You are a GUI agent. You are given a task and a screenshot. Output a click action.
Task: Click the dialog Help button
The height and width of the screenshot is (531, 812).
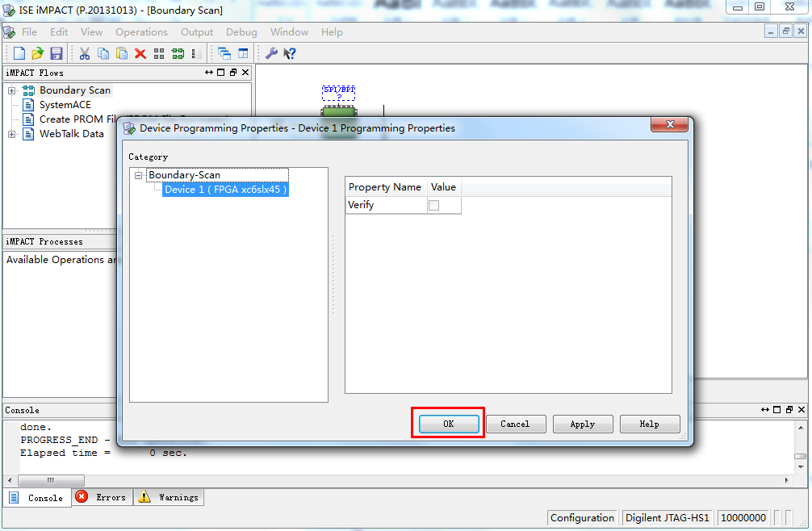[650, 424]
